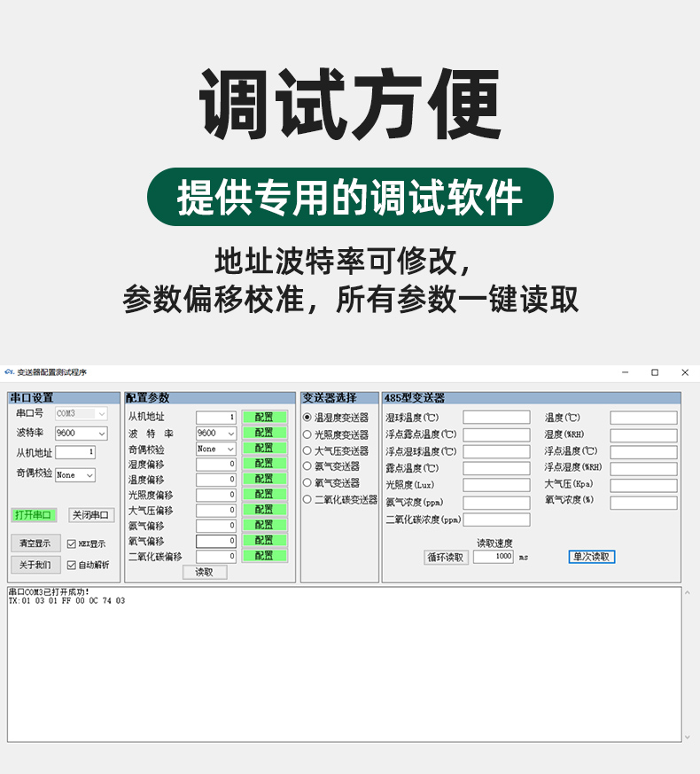Click the app icon in the title bar
Image resolution: width=700 pixels, height=774 pixels.
point(10,372)
